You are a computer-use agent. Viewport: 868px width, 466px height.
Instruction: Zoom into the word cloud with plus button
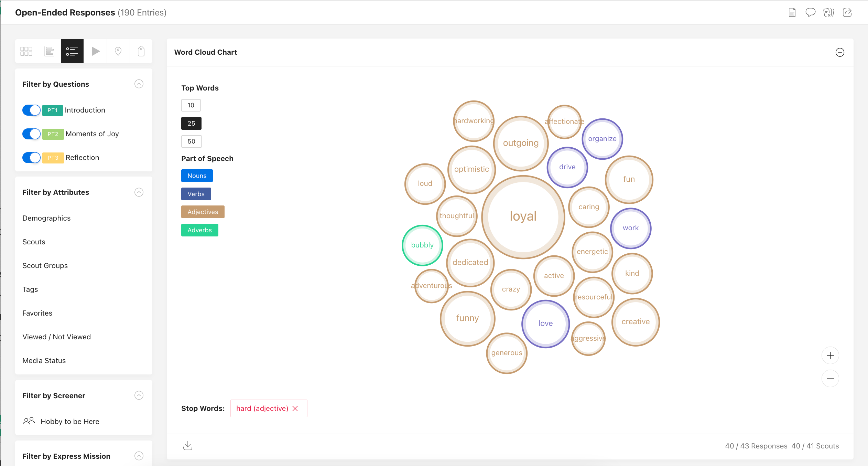[830, 355]
